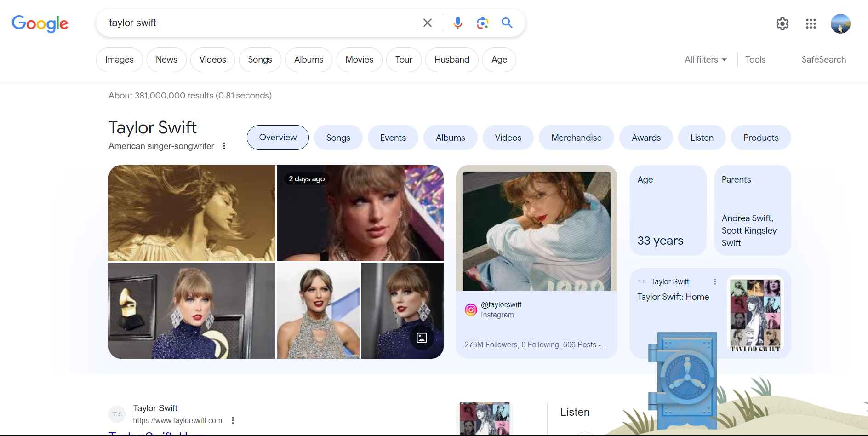Expand the All filters dropdown
The image size is (868, 436).
705,60
